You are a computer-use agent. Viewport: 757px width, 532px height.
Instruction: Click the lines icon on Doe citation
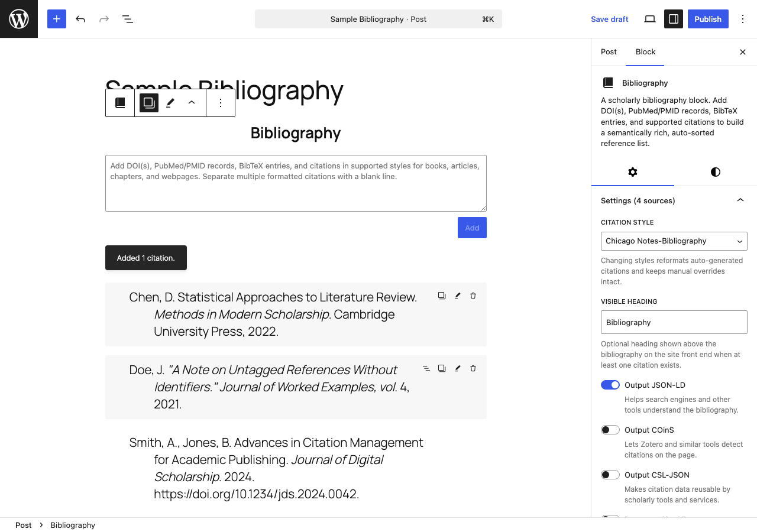(x=426, y=368)
